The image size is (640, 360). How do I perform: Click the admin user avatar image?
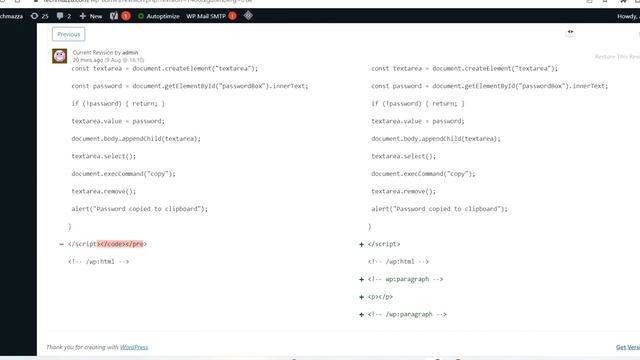(x=60, y=56)
